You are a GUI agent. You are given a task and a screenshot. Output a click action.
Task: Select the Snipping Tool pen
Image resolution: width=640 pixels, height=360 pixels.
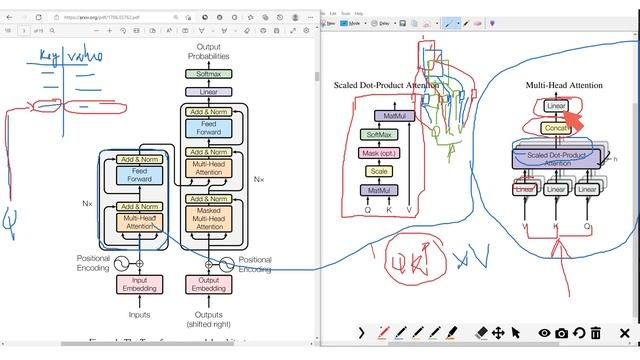pos(449,23)
